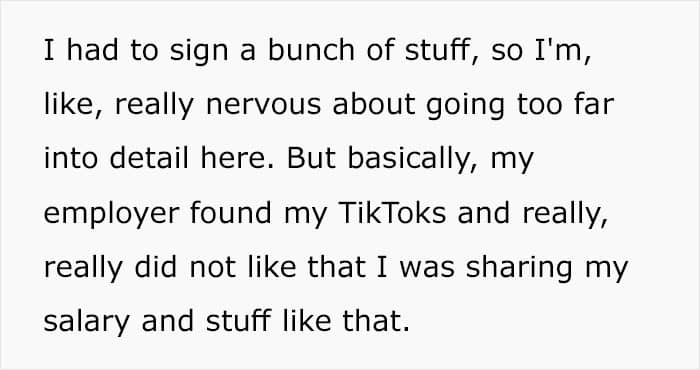Click the word 'TikToks'
The image size is (700, 370).
pyautogui.click(x=393, y=212)
